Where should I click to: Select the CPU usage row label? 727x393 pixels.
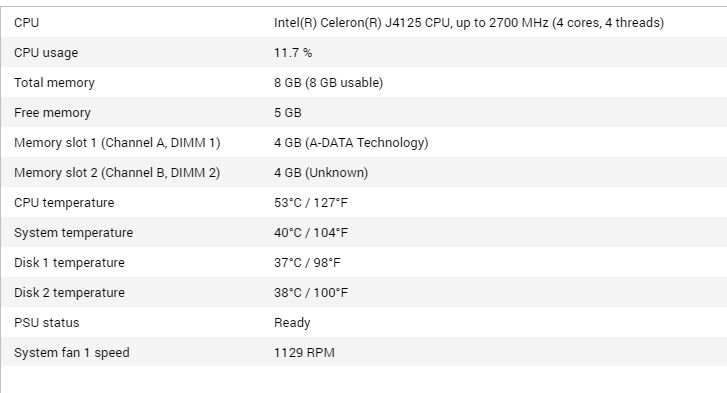(x=46, y=53)
